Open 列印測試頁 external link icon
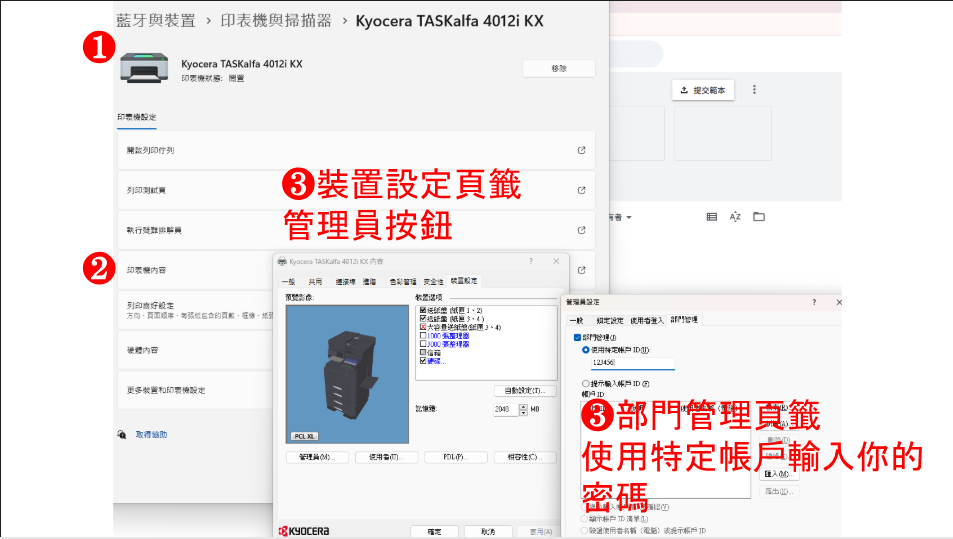This screenshot has height=539, width=953. (581, 190)
